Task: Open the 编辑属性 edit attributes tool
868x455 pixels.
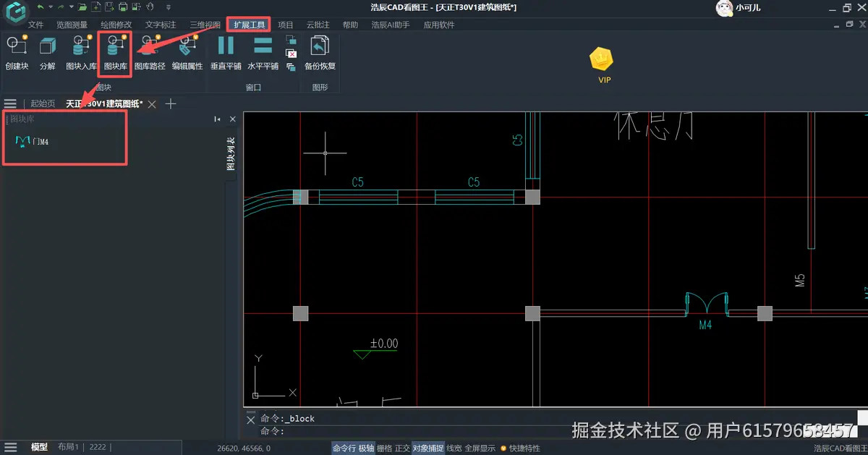Action: point(187,54)
